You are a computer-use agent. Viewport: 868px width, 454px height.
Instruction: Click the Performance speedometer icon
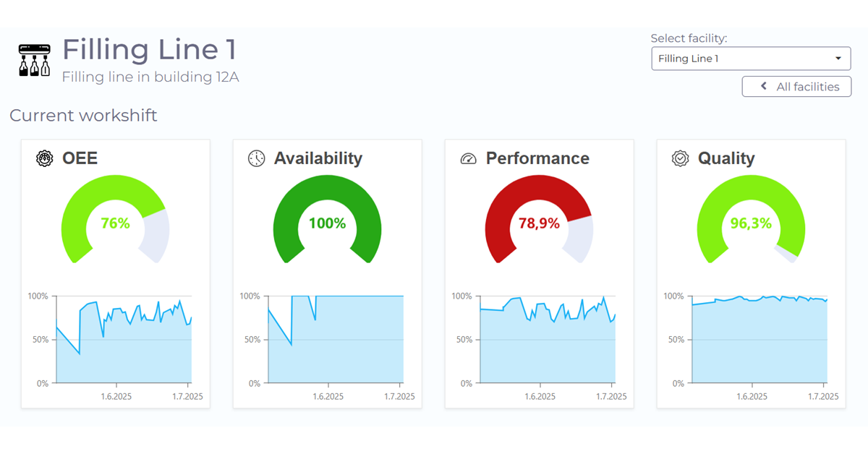coord(469,158)
